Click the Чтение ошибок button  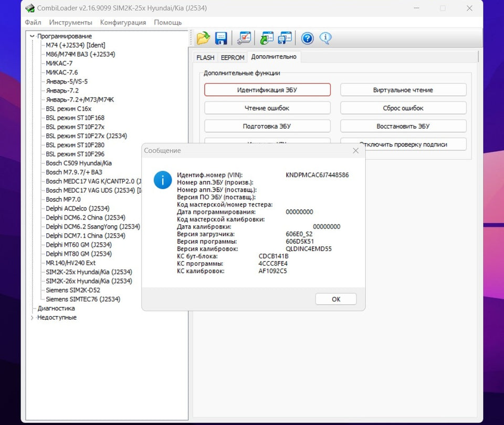click(x=267, y=108)
